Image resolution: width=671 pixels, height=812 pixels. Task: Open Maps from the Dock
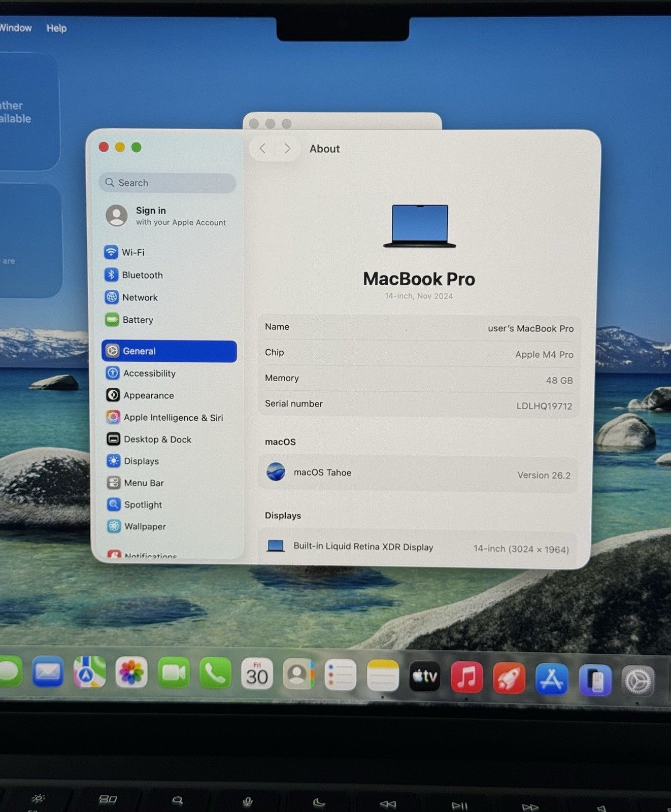(x=89, y=672)
